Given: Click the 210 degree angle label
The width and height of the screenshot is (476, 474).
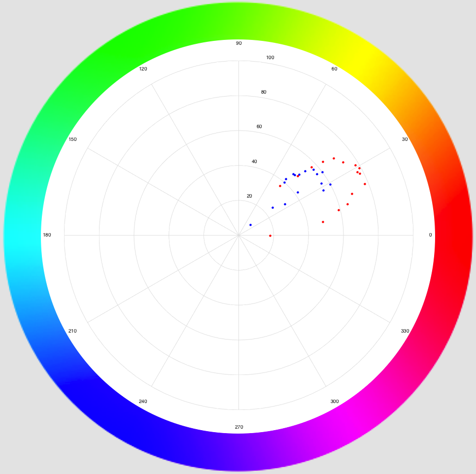Looking at the screenshot, I should [x=72, y=331].
